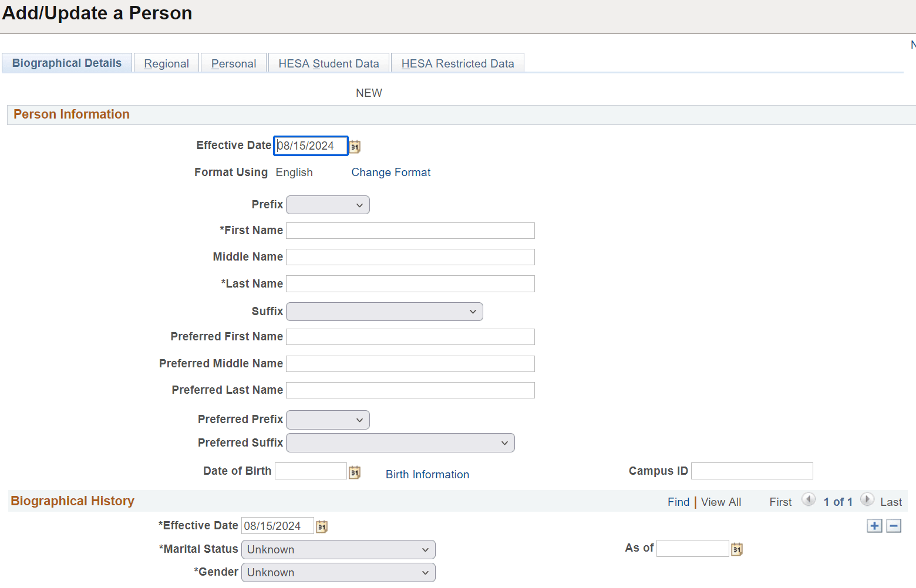Open the Preferred Suffix dropdown
The height and width of the screenshot is (588, 916).
(x=400, y=442)
